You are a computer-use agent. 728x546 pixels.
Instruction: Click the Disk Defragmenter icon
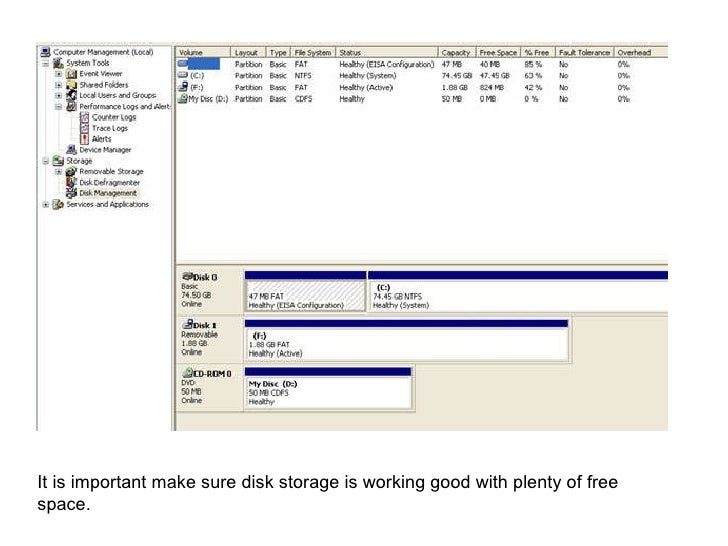72,182
